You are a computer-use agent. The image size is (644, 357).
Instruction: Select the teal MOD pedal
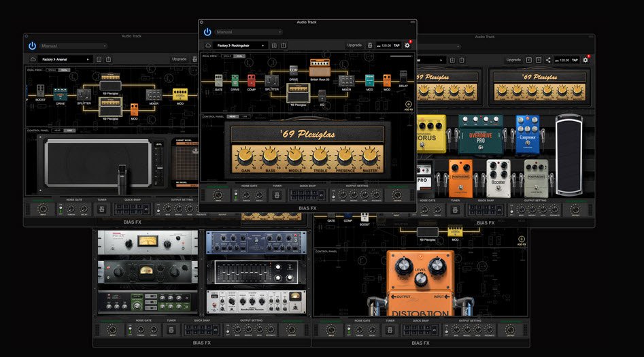(x=370, y=80)
